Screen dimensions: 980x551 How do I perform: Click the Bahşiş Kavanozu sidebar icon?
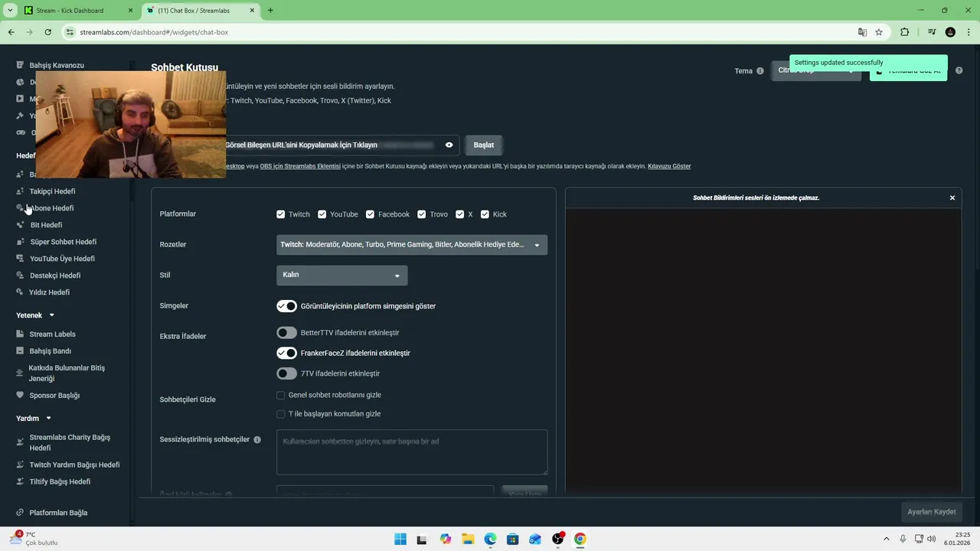point(20,65)
